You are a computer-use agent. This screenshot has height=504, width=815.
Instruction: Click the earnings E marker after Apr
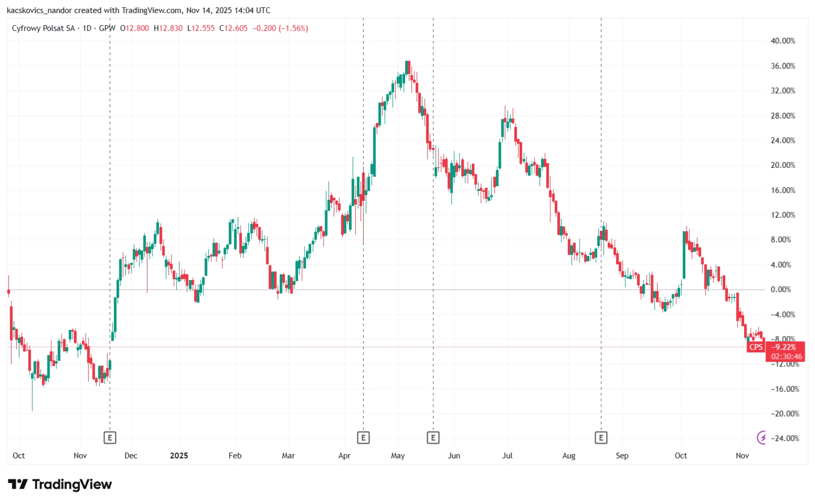click(363, 438)
